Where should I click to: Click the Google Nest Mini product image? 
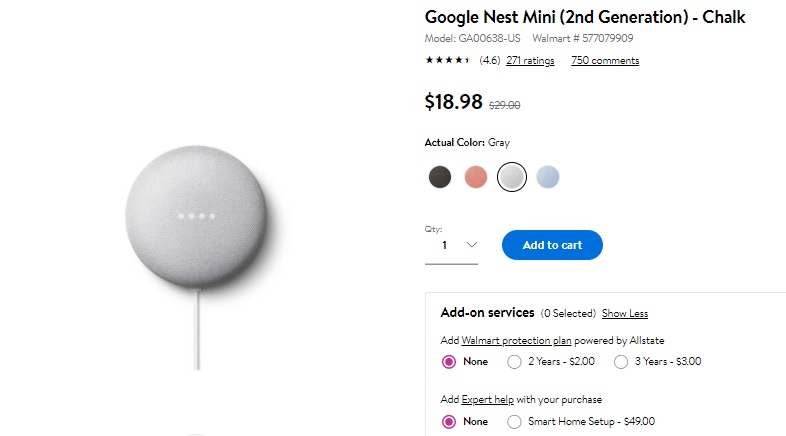[x=198, y=215]
